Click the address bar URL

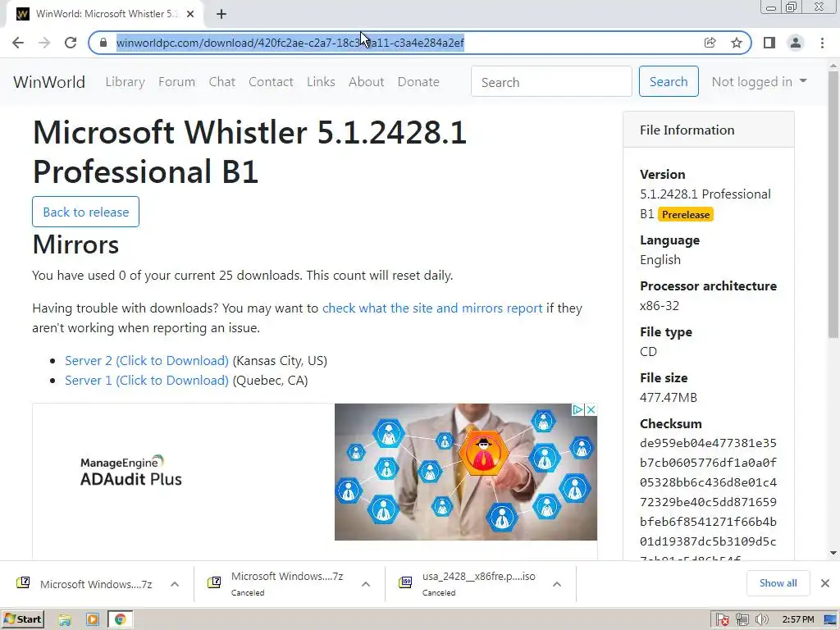click(x=290, y=43)
